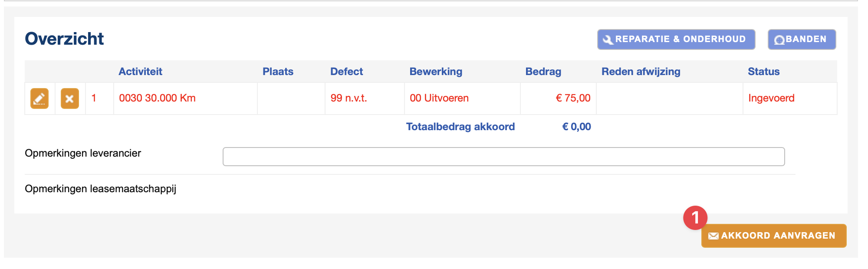Select the Defect column header

[x=346, y=72]
